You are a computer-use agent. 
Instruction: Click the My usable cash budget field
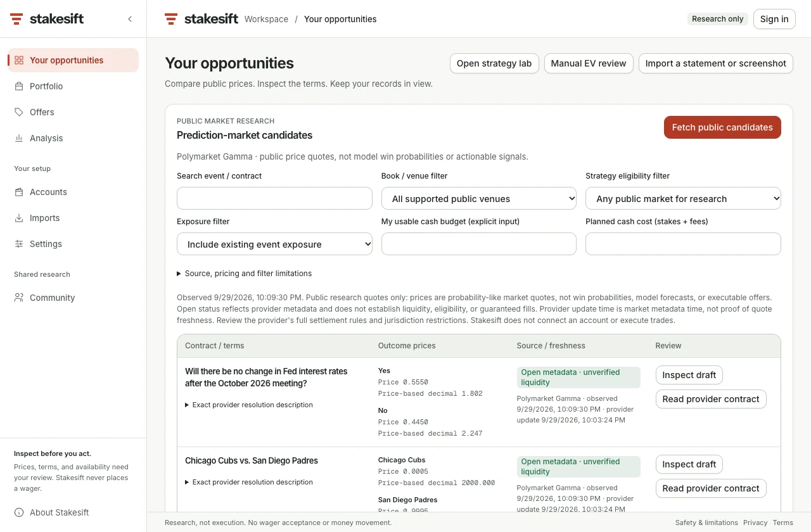(x=479, y=244)
